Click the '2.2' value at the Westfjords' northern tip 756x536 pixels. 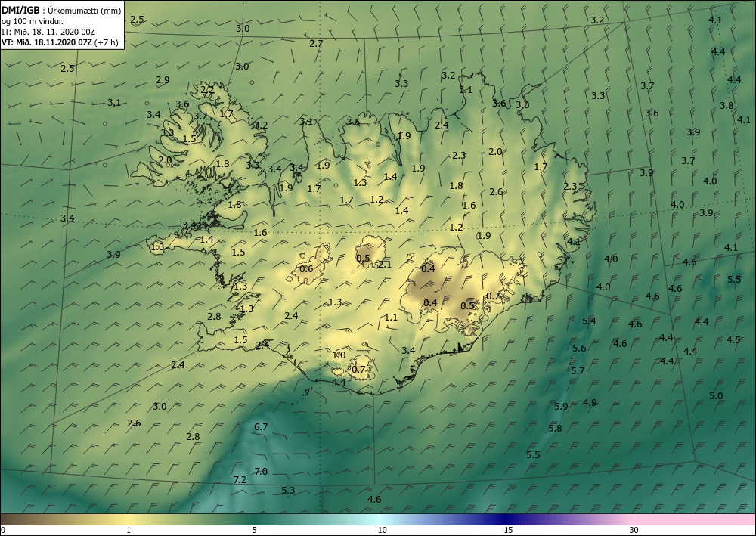(x=207, y=89)
